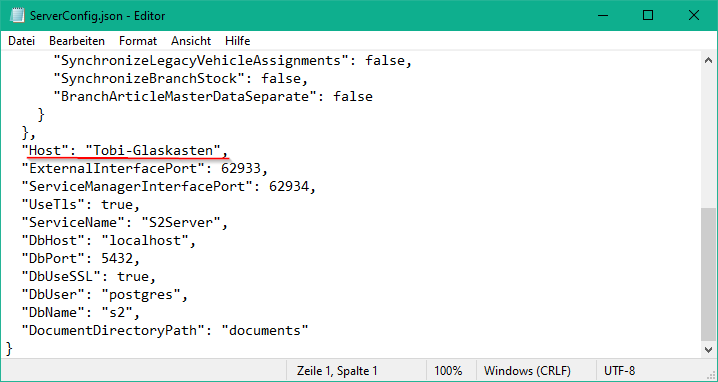Click the "DbUser": "postgres" line
Viewport: 718px width, 382px height.
coord(105,295)
